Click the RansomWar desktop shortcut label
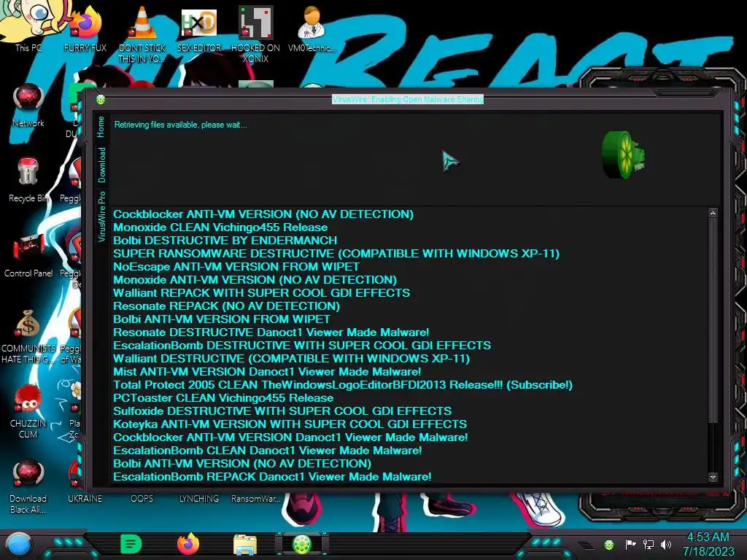 [256, 499]
